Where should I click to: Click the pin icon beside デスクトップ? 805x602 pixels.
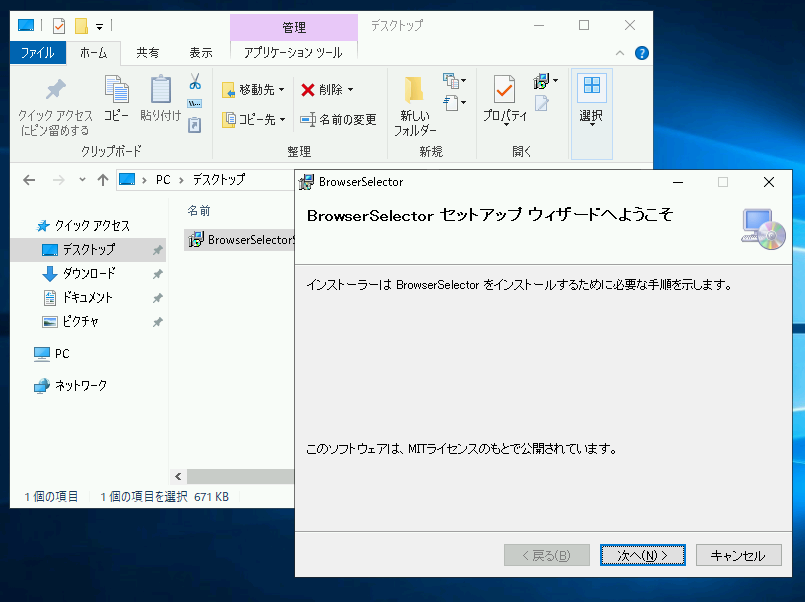click(158, 250)
